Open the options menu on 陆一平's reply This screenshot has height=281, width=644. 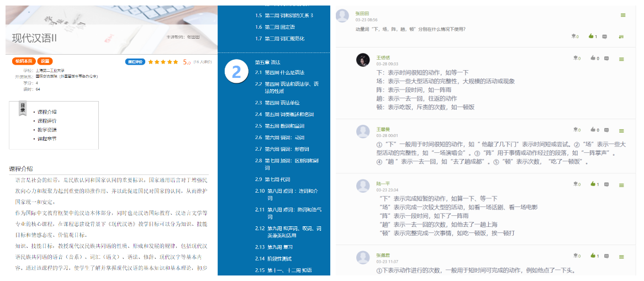tap(621, 184)
